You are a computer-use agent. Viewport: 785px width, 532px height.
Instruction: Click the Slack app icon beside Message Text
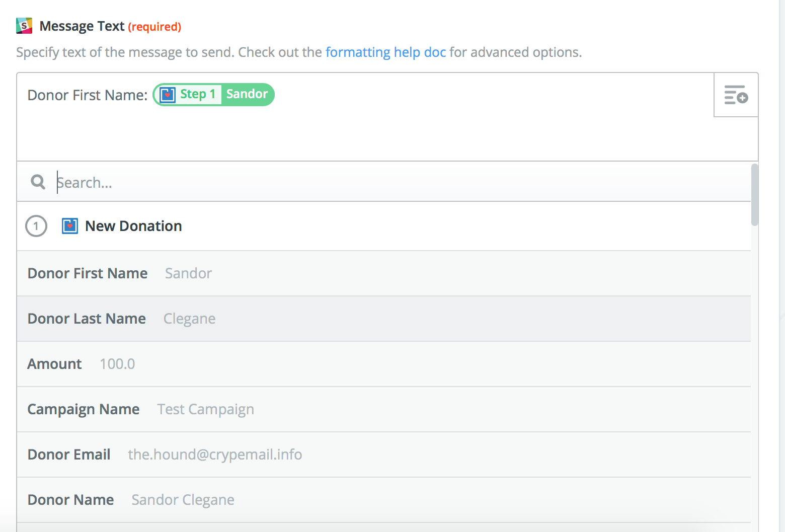click(24, 26)
